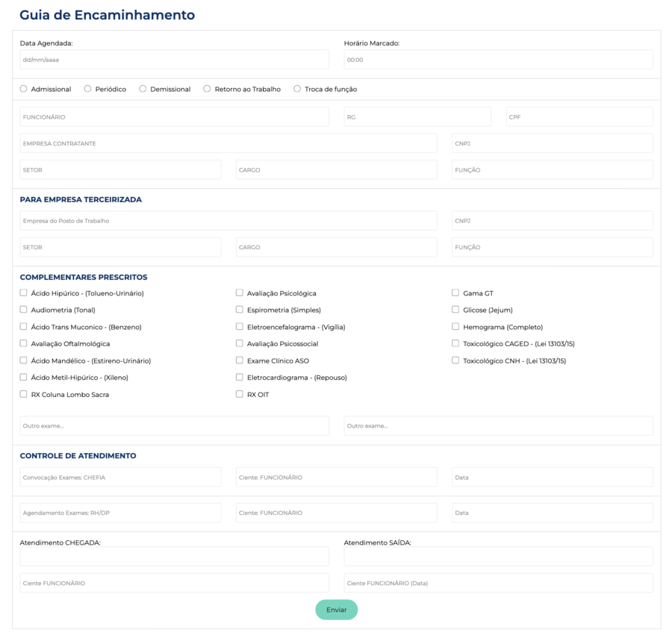
Task: Focus the EMPRESA CONTRATANTE field
Action: pyautogui.click(x=228, y=143)
